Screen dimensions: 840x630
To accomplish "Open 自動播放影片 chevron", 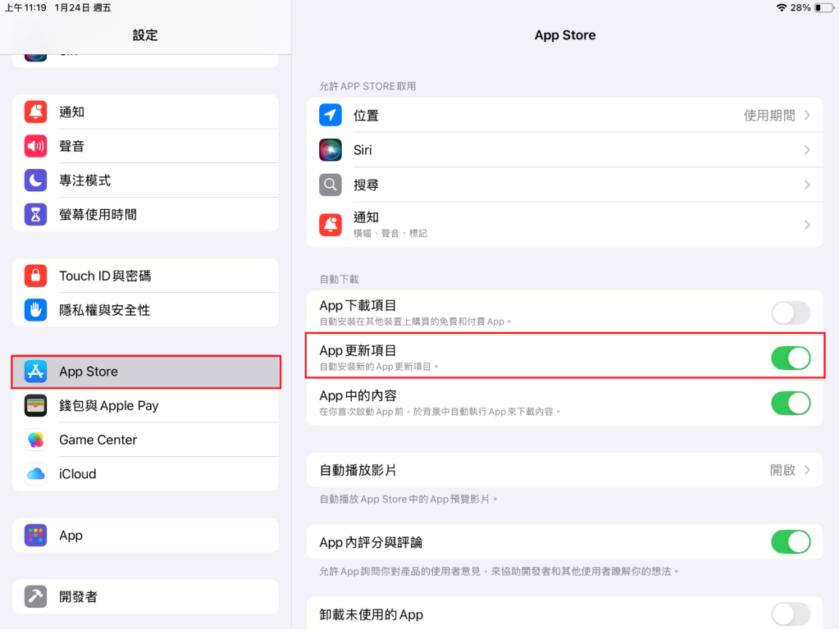I will [x=807, y=470].
